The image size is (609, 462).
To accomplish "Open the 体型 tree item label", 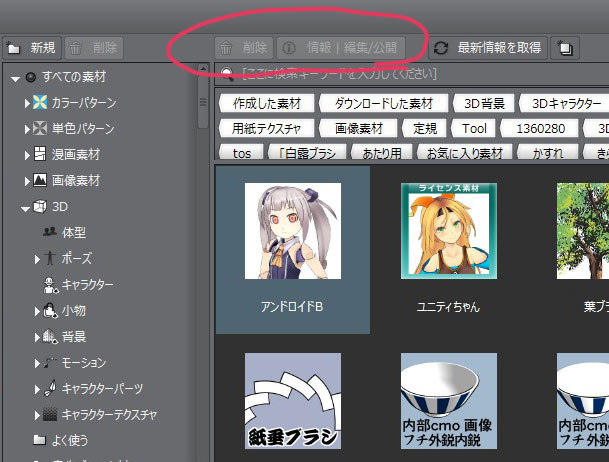I will (x=74, y=233).
